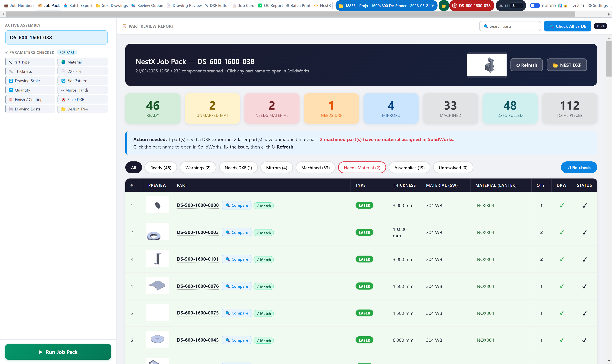Click the magnifier icon in Search parts

pyautogui.click(x=486, y=26)
